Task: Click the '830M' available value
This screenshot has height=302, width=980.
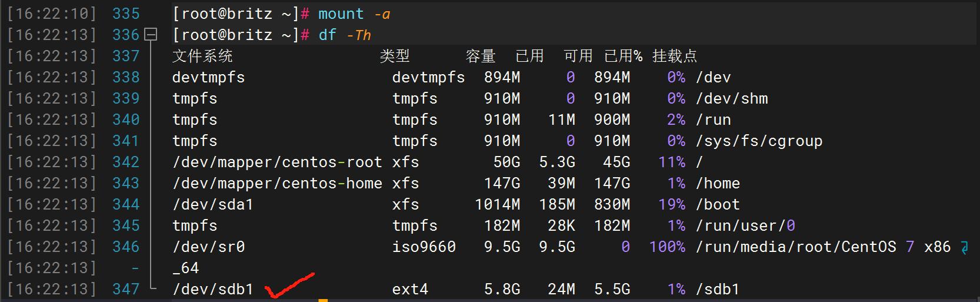Action: (612, 204)
